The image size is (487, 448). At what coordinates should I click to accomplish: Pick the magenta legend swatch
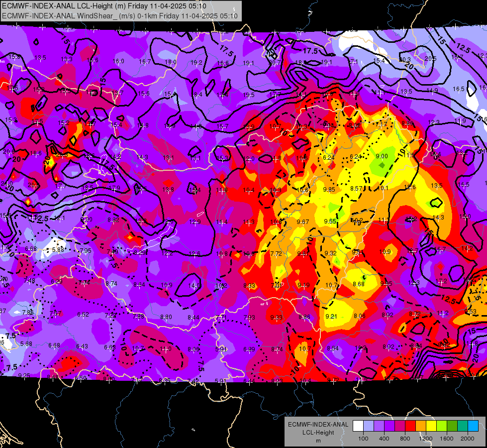400,426
